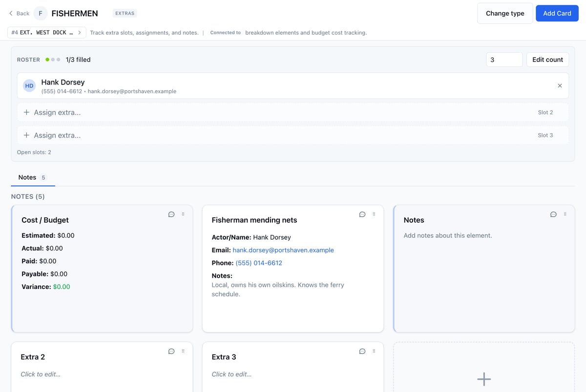
Task: Click the '1/3 filled' roster status
Action: (x=78, y=60)
